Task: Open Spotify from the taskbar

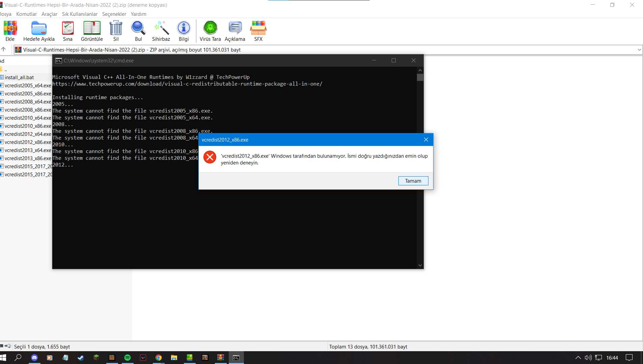Action: tap(128, 358)
